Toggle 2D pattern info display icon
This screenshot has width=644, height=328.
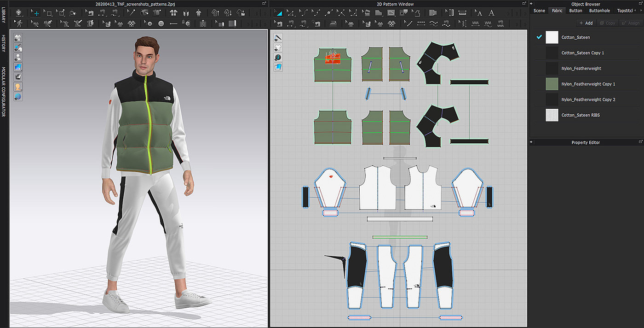(x=278, y=57)
